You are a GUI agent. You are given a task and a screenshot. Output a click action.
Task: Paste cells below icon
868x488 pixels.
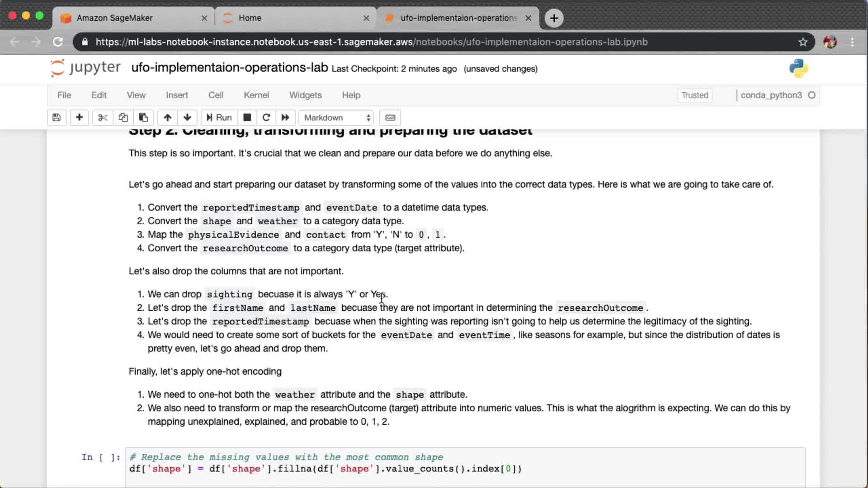point(143,117)
